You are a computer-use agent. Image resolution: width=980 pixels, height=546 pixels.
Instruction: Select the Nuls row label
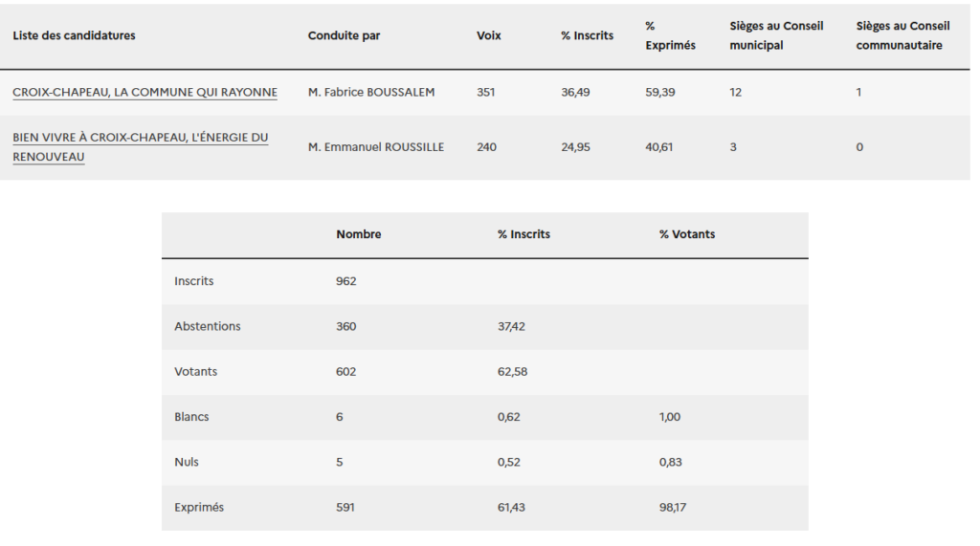(x=187, y=462)
